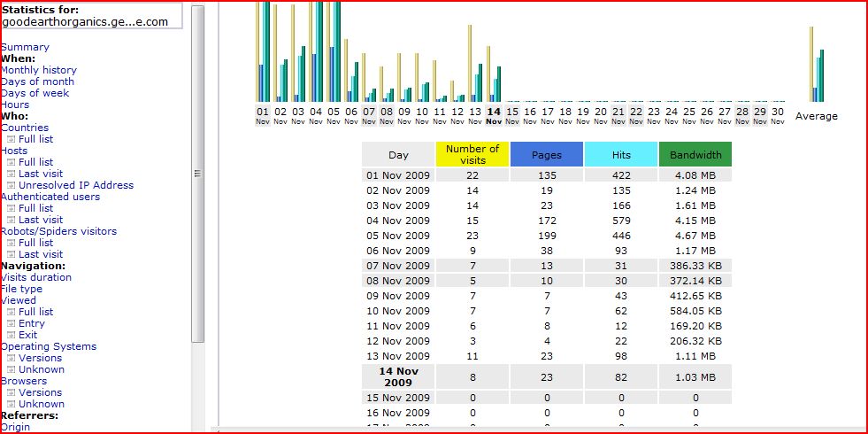Click the blue Pages column header
The width and height of the screenshot is (868, 434).
[x=547, y=155]
